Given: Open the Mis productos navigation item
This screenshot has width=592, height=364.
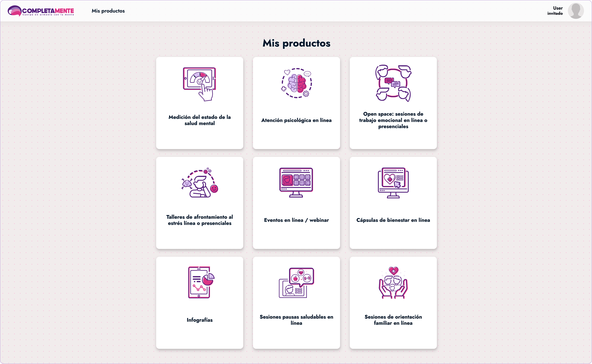Looking at the screenshot, I should pyautogui.click(x=108, y=11).
